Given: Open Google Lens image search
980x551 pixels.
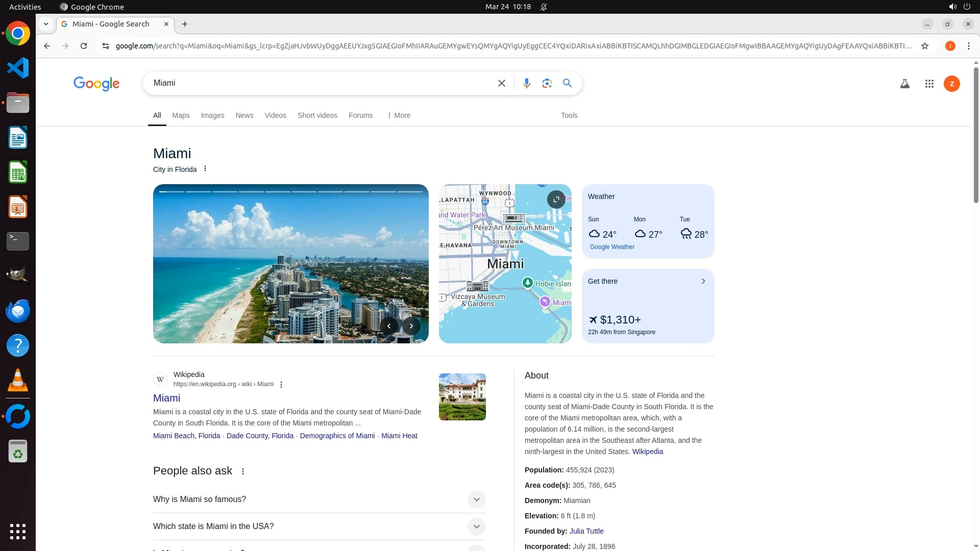Looking at the screenshot, I should 547,83.
